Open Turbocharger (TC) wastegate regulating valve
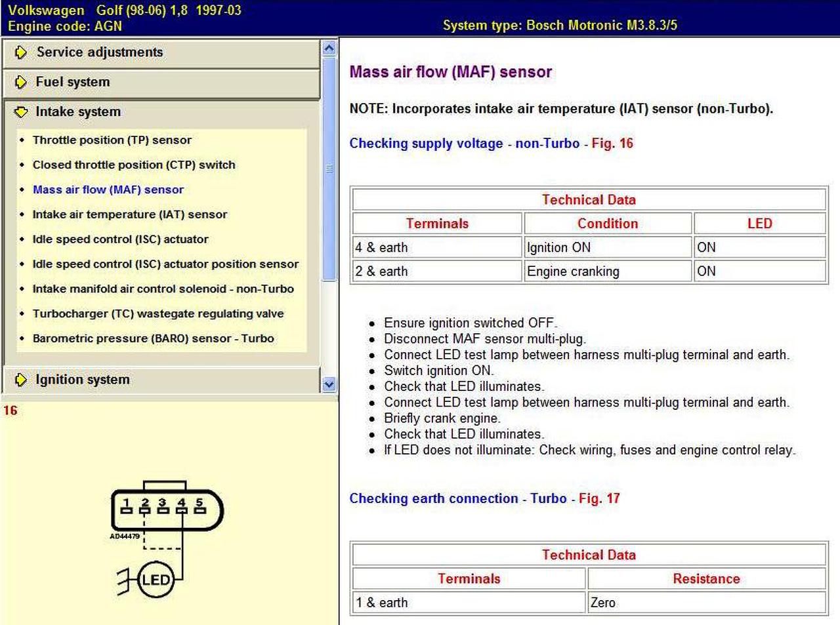 click(158, 314)
